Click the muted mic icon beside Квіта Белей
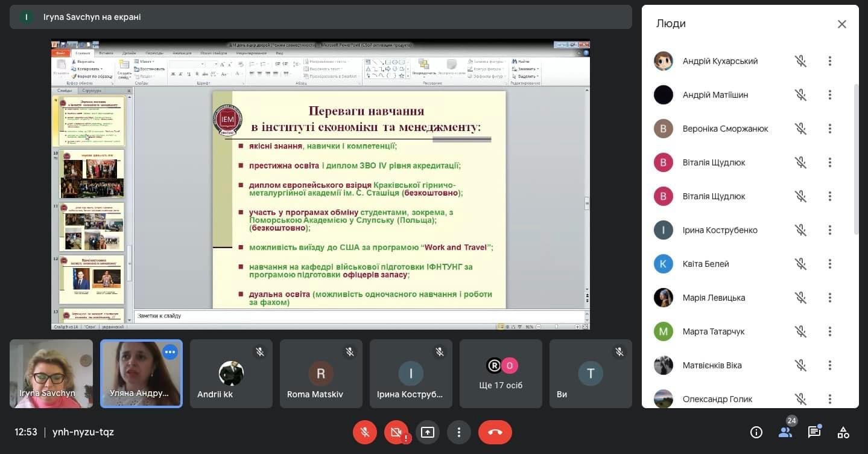The image size is (868, 454). [800, 264]
